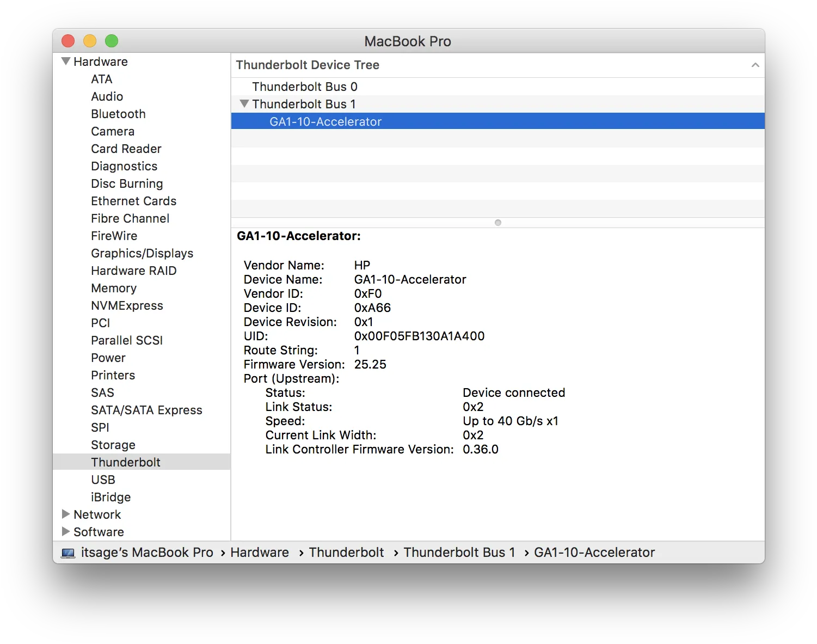Select Printers in the sidebar
817x644 pixels.
(113, 375)
